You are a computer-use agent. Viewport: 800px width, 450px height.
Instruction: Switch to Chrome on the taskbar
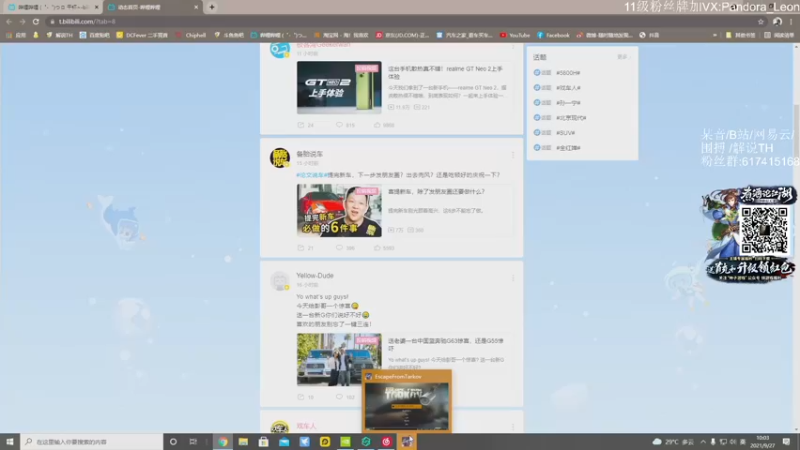coord(223,442)
